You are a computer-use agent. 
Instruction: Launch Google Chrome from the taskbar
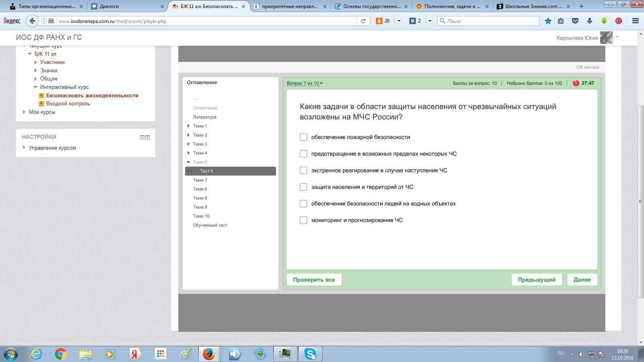pos(61,354)
